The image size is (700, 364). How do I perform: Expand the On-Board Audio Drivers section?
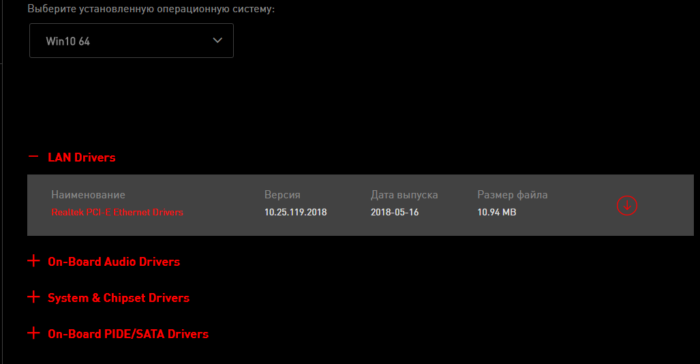(114, 262)
